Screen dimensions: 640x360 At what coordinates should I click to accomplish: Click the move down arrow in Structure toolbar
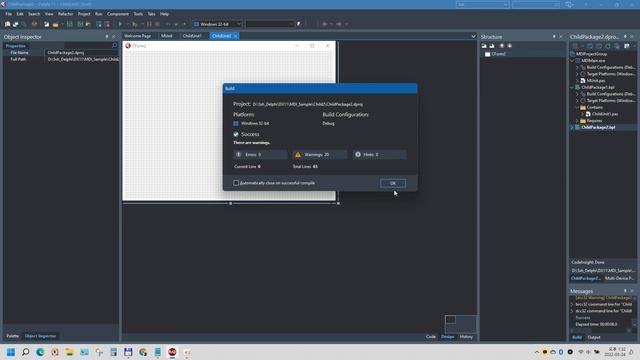point(509,46)
